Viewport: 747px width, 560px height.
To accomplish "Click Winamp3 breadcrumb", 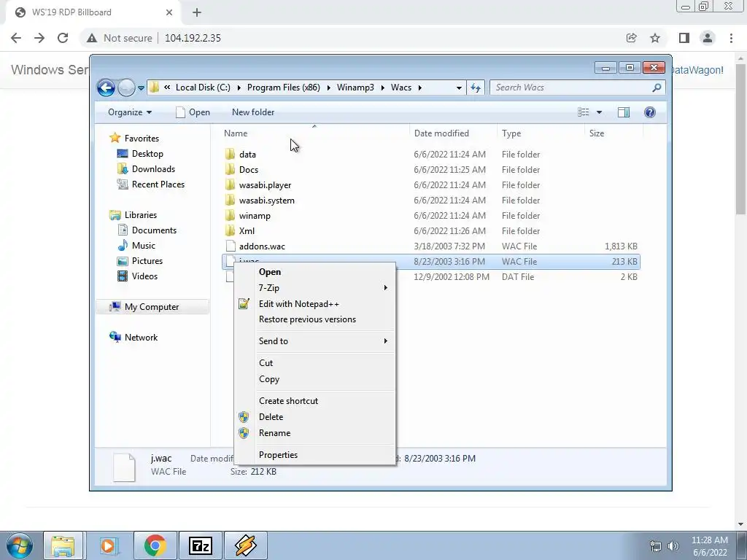I will (355, 87).
